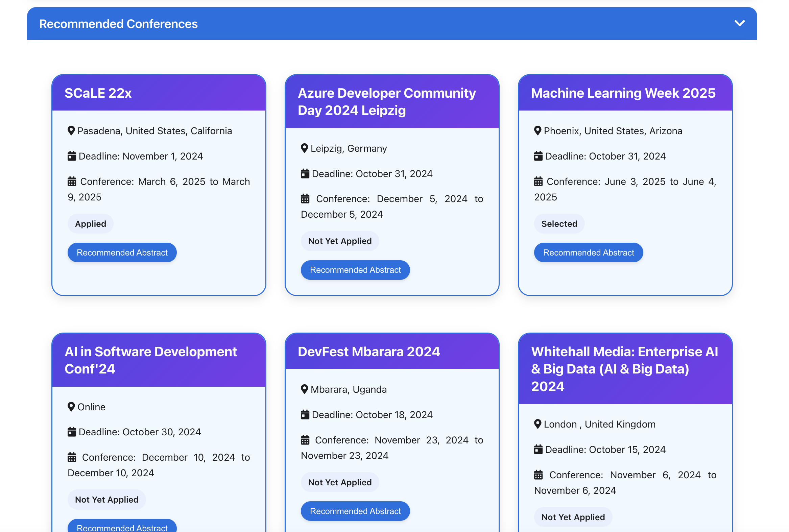The width and height of the screenshot is (789, 532).
Task: Click deadline calendar icon for October 30, 2024
Action: pos(72,432)
